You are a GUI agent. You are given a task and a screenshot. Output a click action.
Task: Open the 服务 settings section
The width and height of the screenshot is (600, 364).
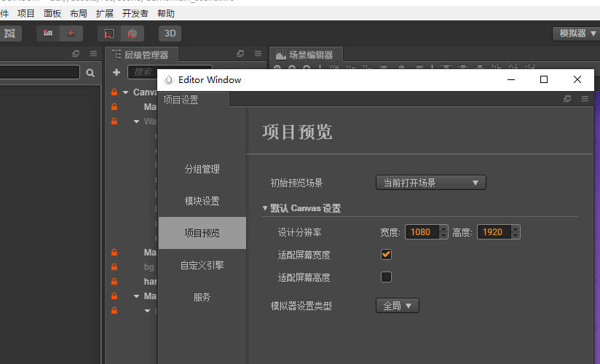click(202, 297)
